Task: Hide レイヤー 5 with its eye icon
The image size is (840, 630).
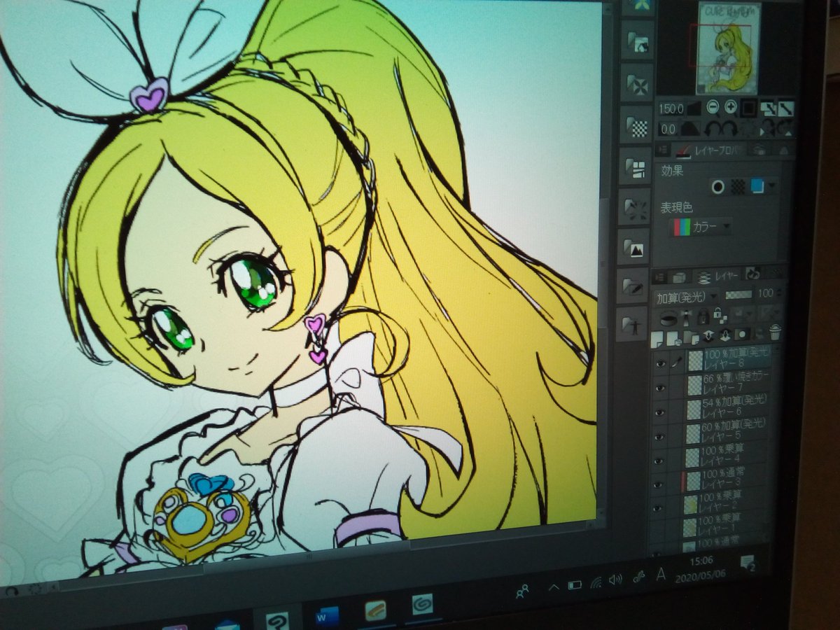Action: (659, 436)
